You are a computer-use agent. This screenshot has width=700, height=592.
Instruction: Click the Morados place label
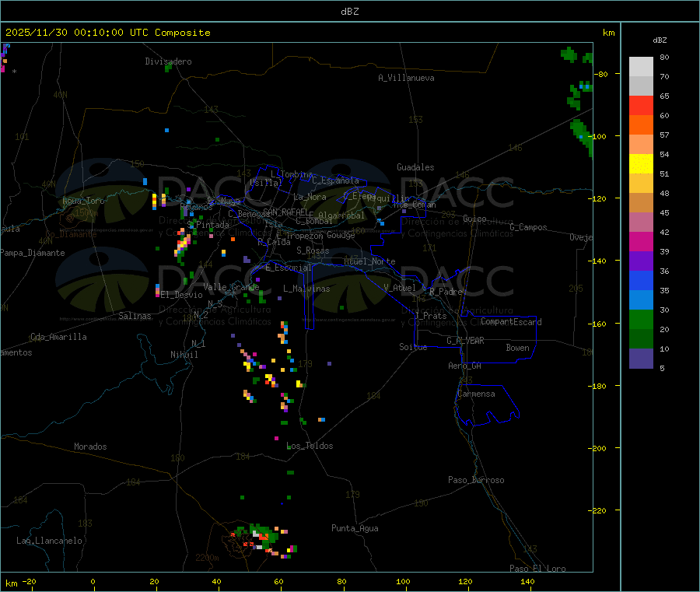point(90,447)
